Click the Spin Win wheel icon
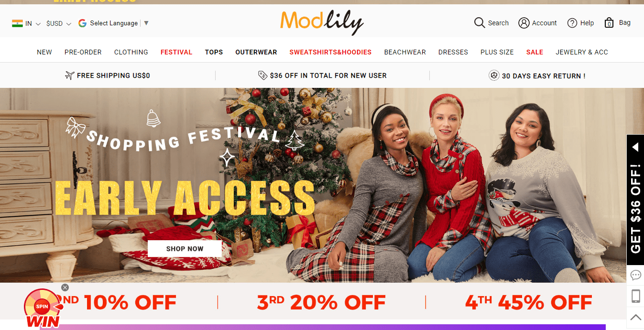The image size is (644, 330). pos(43,309)
